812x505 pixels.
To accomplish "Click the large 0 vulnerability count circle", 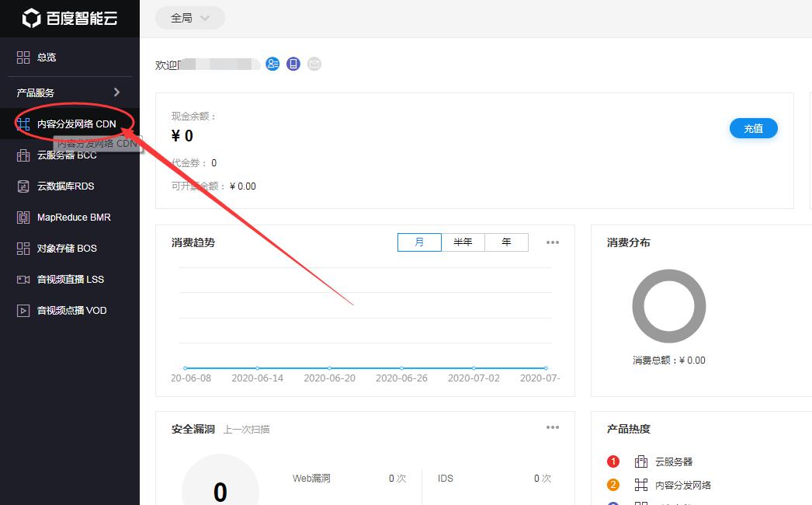I will [220, 479].
